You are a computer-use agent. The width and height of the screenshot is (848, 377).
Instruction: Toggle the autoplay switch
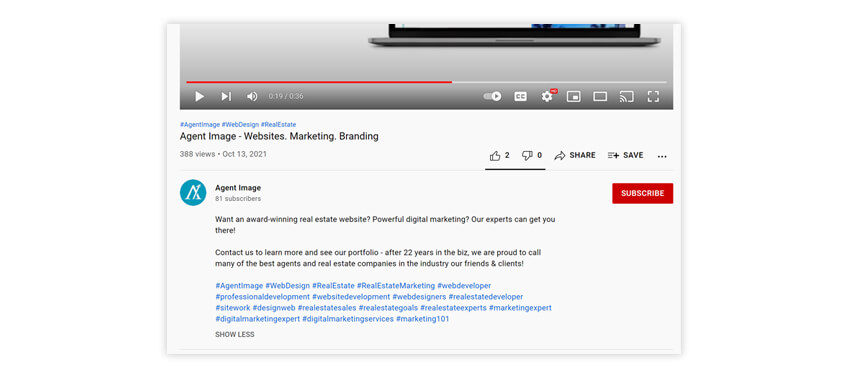pos(492,96)
